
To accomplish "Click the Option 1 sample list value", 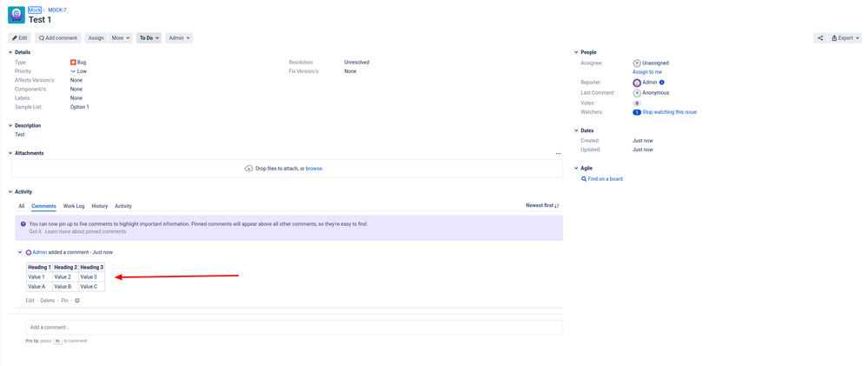I will (x=80, y=107).
